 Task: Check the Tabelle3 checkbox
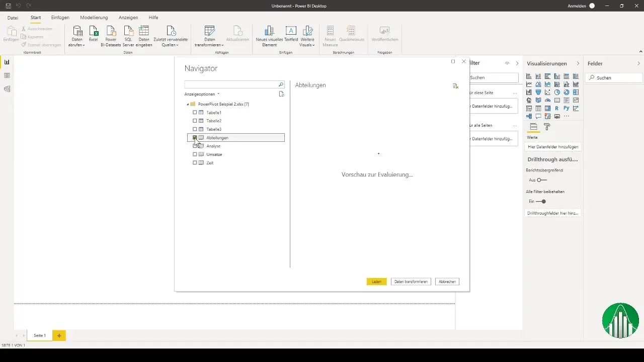coord(195,129)
